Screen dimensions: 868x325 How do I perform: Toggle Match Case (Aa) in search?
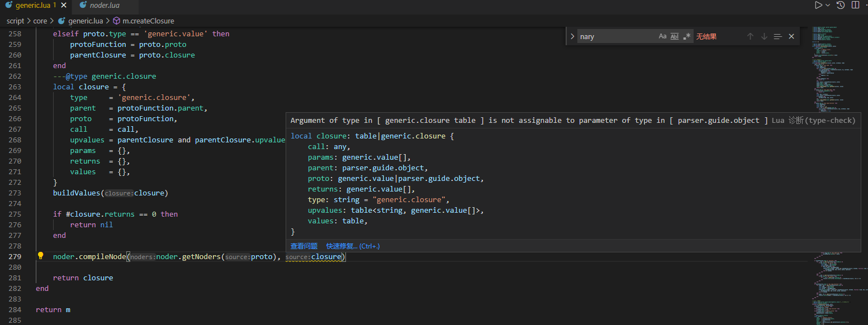pyautogui.click(x=662, y=36)
